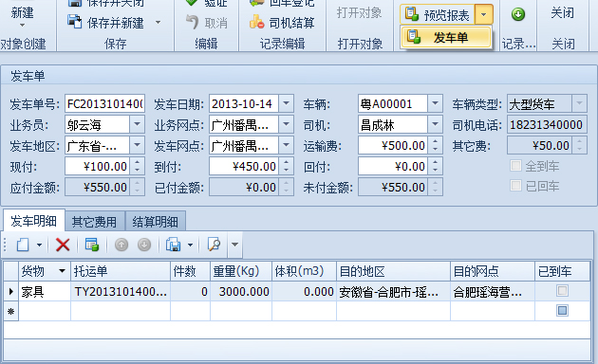Click the 现付 stepper down arrow
Viewport: 598px width, 364px height.
pyautogui.click(x=137, y=171)
